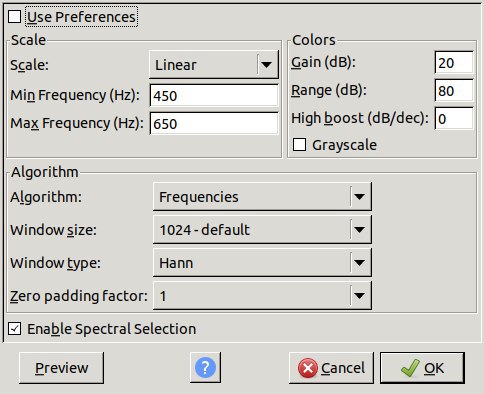Click the Cancel button label

(x=343, y=368)
